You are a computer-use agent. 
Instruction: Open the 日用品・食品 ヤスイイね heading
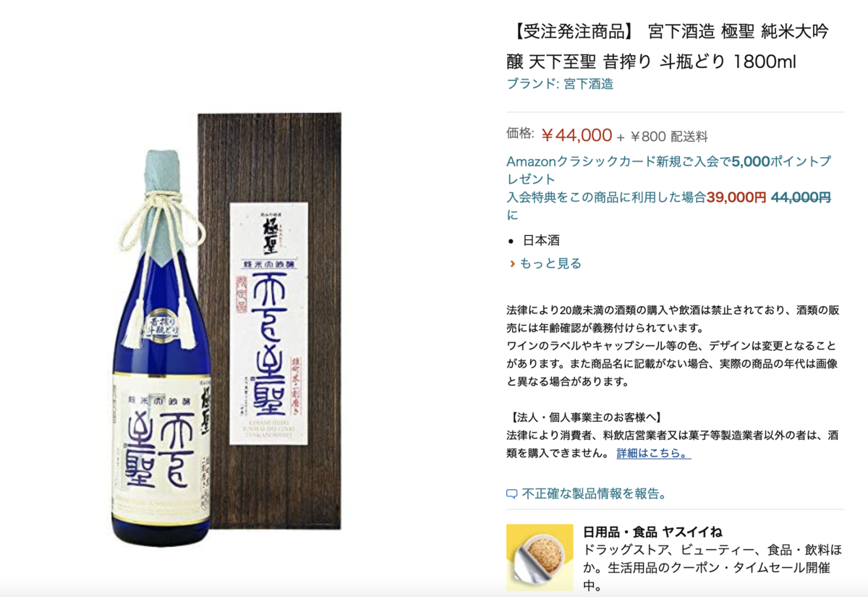(652, 533)
